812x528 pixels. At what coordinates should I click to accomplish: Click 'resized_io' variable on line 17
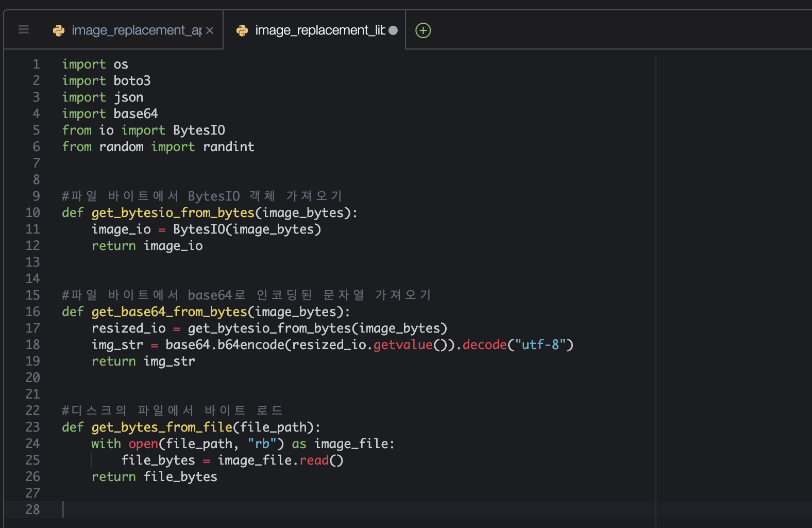[129, 328]
